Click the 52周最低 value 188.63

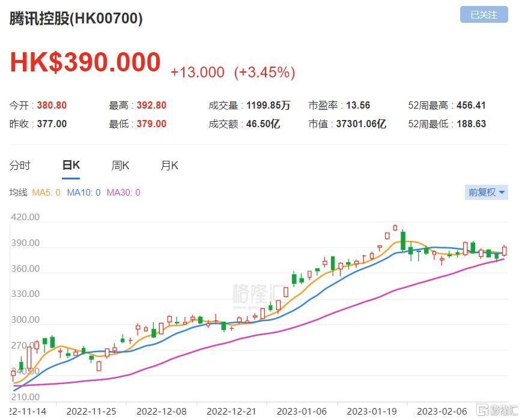coord(472,124)
